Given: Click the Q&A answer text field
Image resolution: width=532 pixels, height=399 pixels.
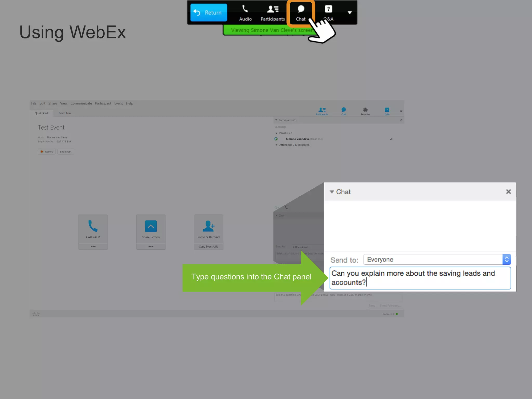Looking at the screenshot, I should (x=338, y=297).
